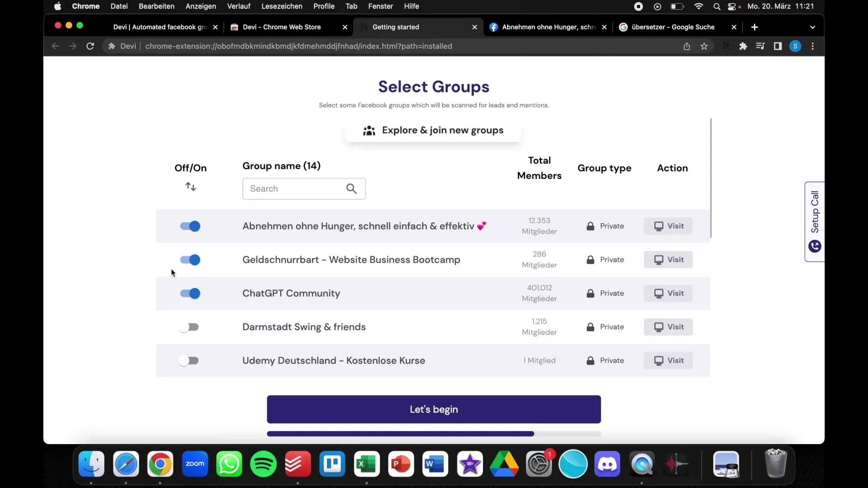Viewport: 868px width, 488px height.
Task: Click the Let's begin button
Action: point(434,409)
